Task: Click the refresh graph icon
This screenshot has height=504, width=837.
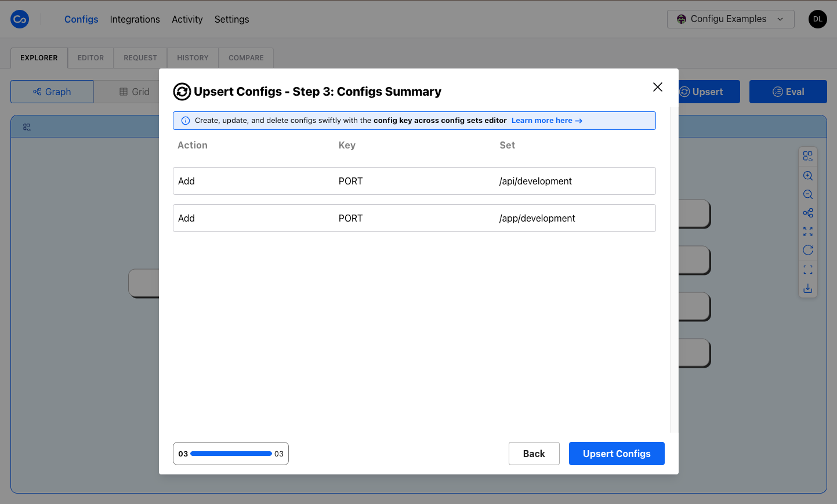Action: click(808, 250)
